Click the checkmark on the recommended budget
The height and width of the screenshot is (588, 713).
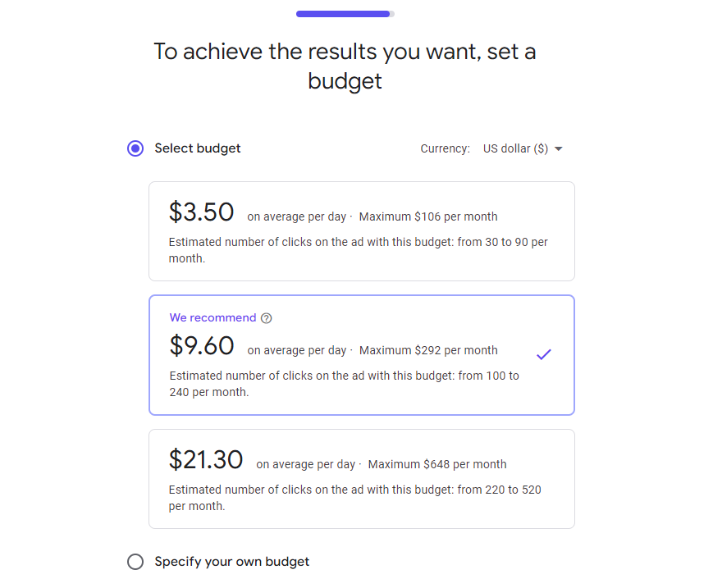pyautogui.click(x=543, y=353)
